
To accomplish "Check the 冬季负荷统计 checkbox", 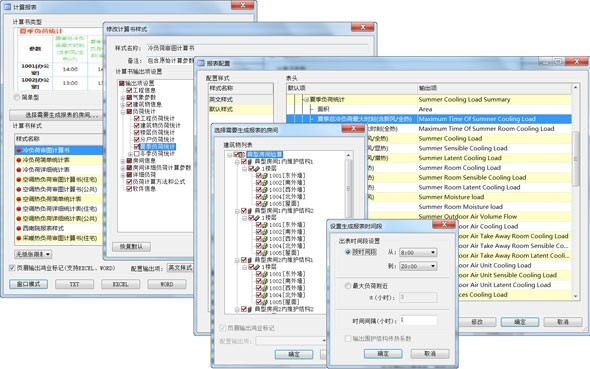I will click(137, 154).
